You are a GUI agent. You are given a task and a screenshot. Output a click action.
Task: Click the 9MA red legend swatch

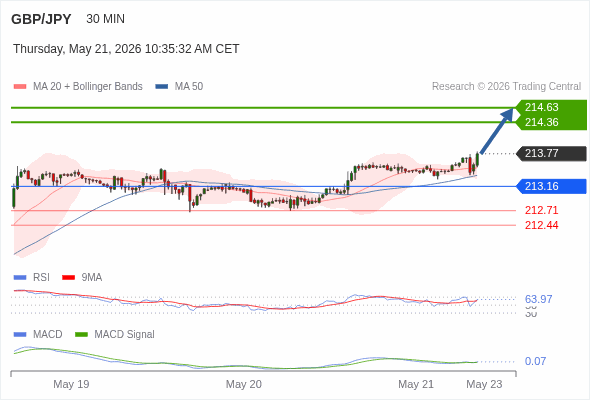68,278
